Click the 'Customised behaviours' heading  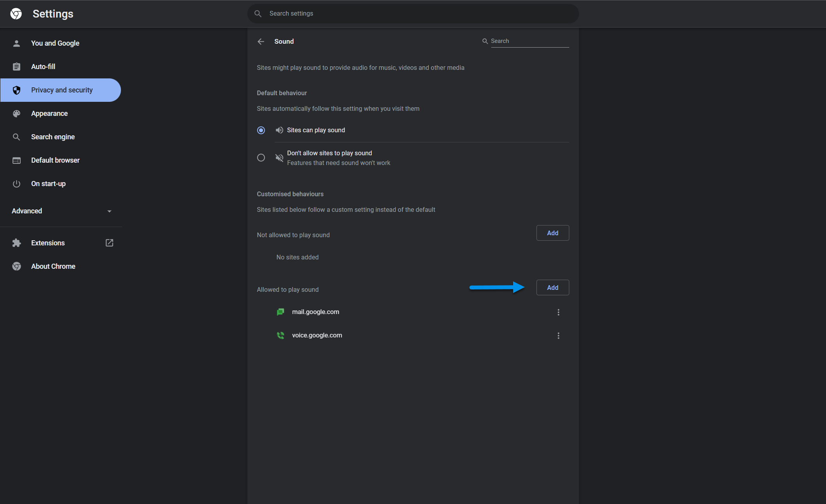click(290, 194)
